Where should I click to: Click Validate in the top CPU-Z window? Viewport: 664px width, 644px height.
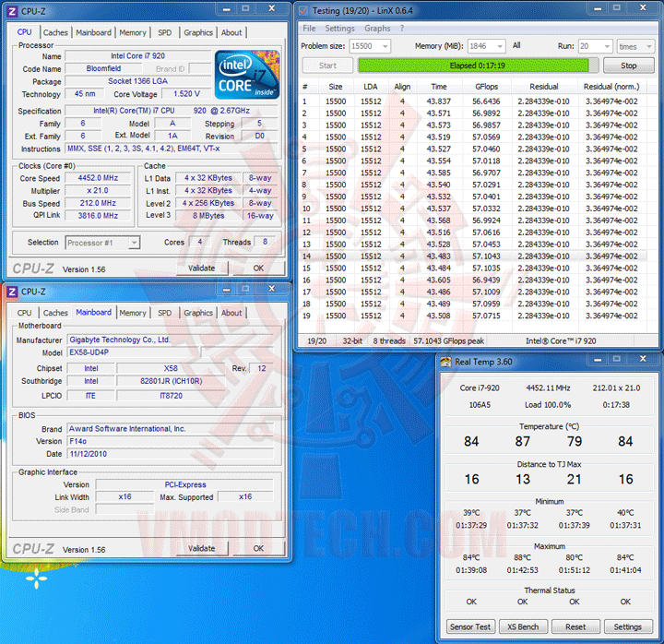click(202, 268)
